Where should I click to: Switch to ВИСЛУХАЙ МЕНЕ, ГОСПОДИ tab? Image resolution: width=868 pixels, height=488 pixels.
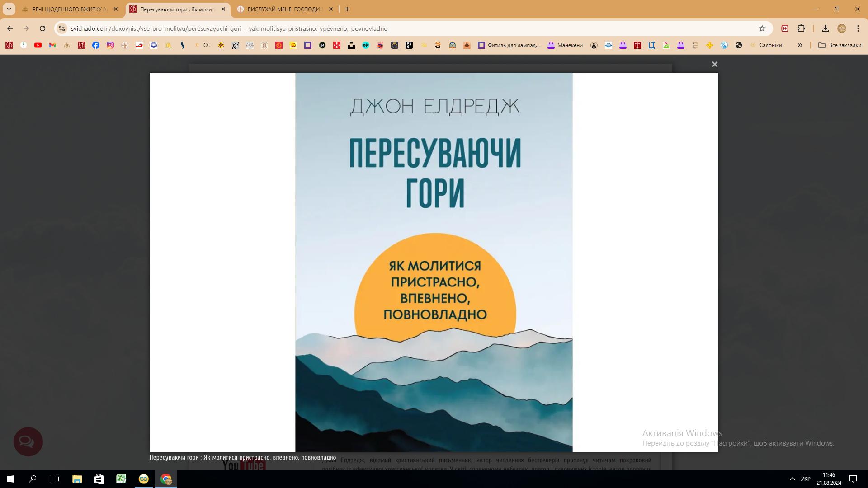(x=284, y=9)
